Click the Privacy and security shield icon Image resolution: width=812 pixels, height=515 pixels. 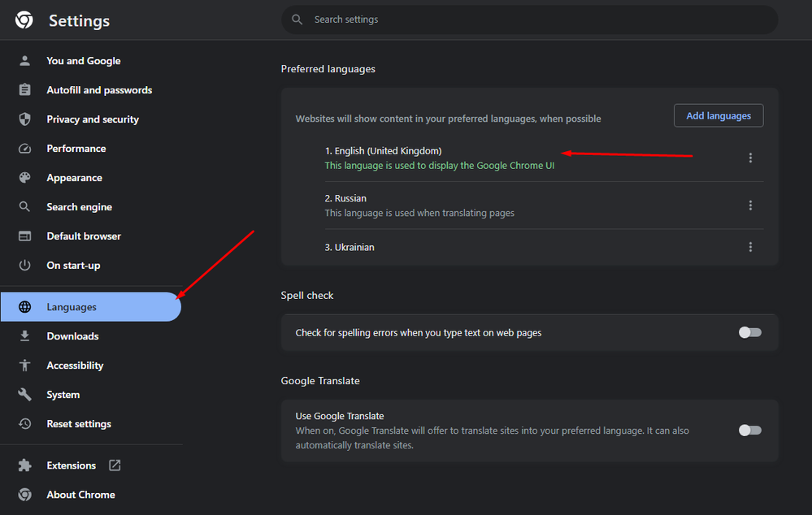point(24,119)
